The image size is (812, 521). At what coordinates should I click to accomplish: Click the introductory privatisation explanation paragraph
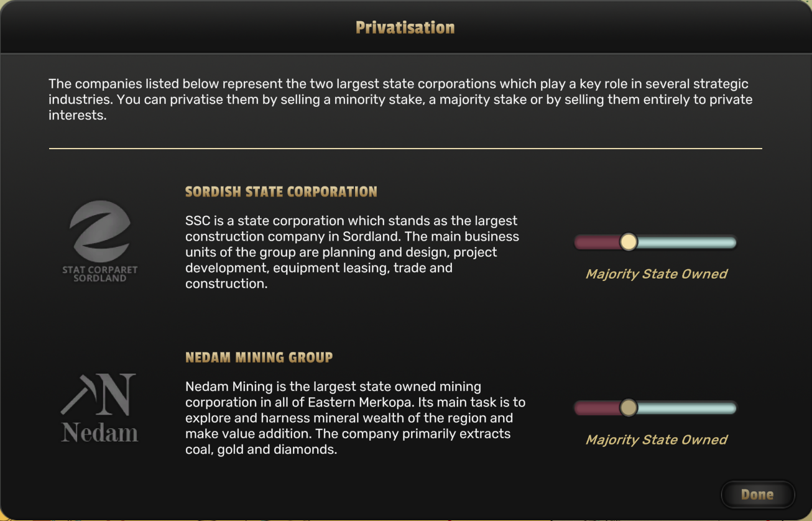[400, 99]
